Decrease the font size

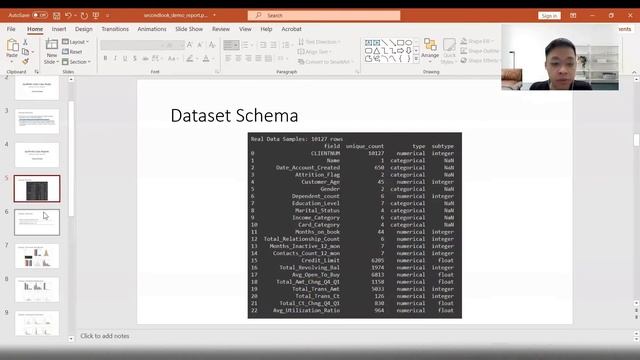click(x=200, y=45)
